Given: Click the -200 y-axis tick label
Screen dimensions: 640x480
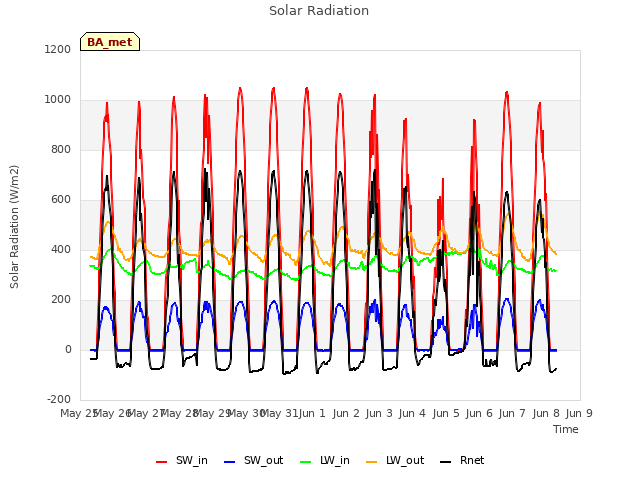Looking at the screenshot, I should tap(59, 399).
